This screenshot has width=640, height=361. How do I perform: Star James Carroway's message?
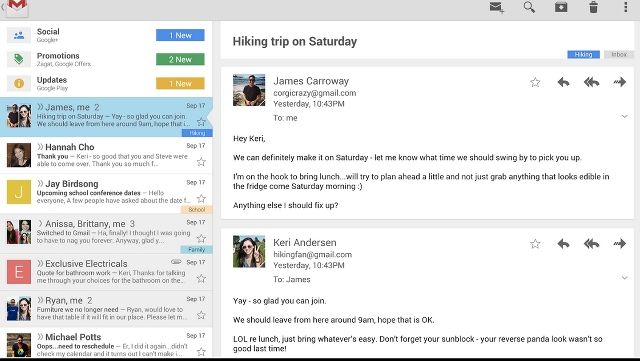tap(535, 82)
